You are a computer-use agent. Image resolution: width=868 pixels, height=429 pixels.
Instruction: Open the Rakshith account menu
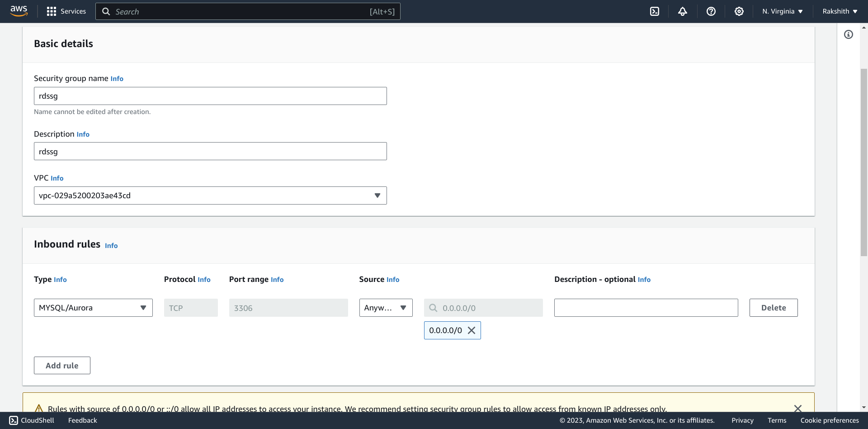840,11
